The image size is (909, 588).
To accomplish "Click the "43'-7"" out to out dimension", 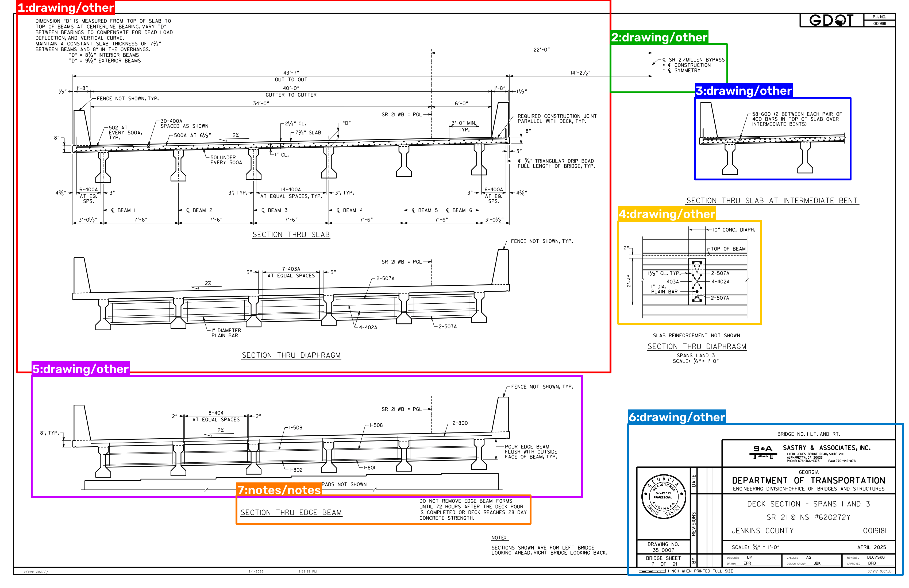I will click(x=291, y=72).
